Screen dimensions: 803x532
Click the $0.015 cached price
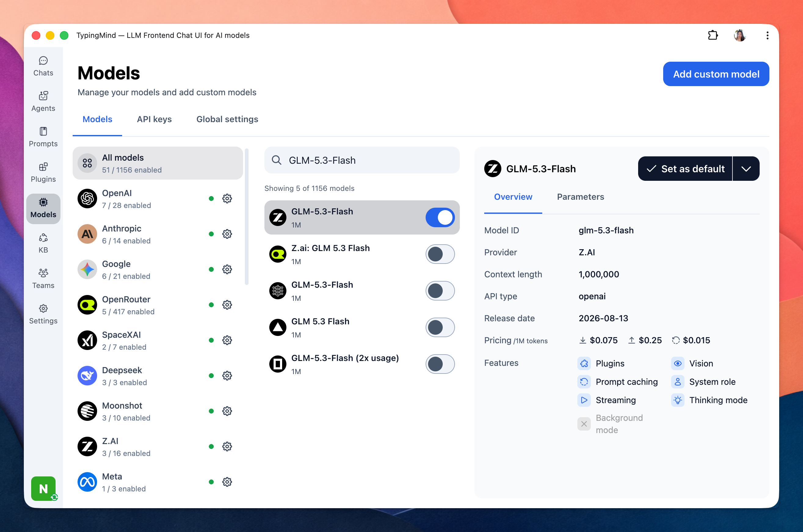696,340
